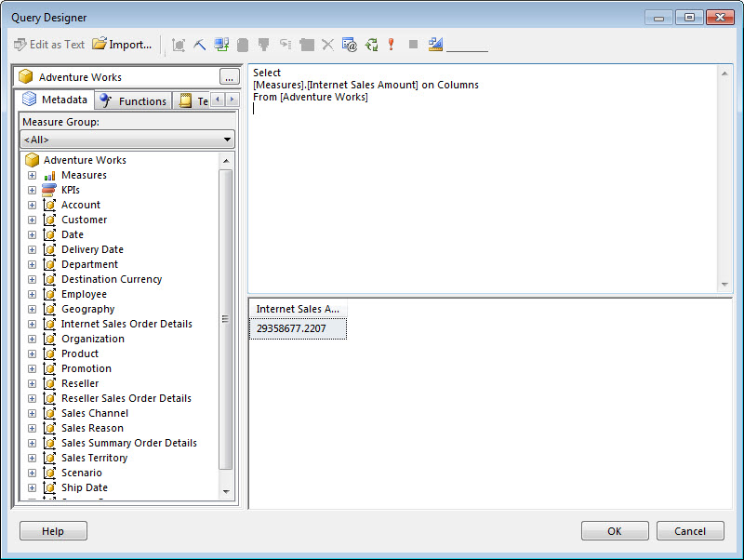Viewport: 744px width, 560px height.
Task: Switch to MDX command type icon
Action: (179, 44)
